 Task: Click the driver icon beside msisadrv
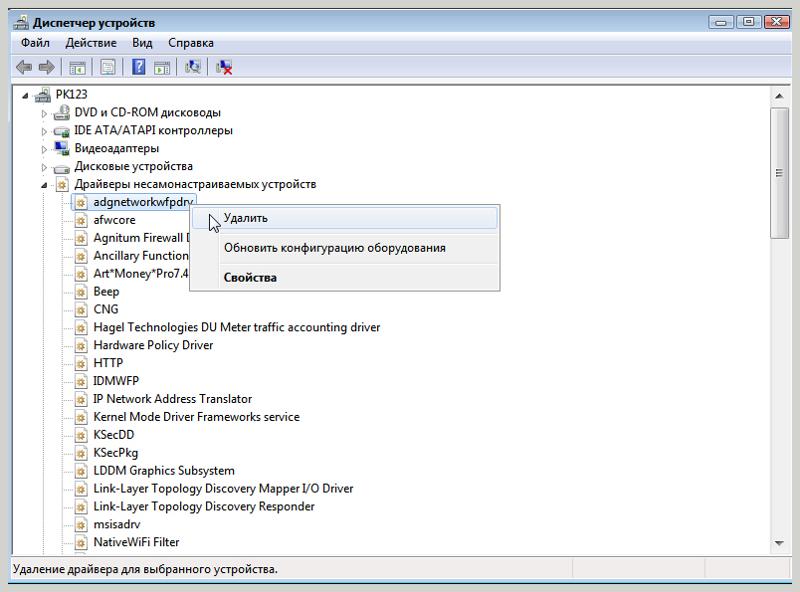point(81,525)
